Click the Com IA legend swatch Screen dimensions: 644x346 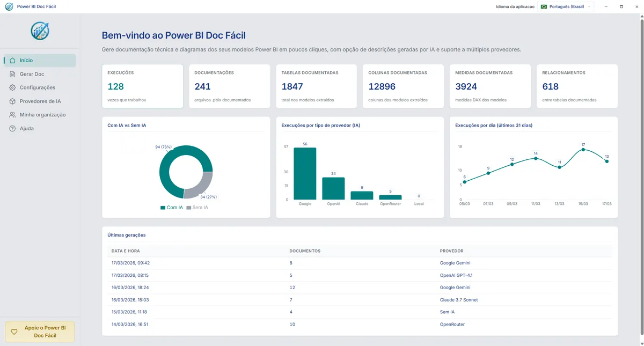pos(163,208)
